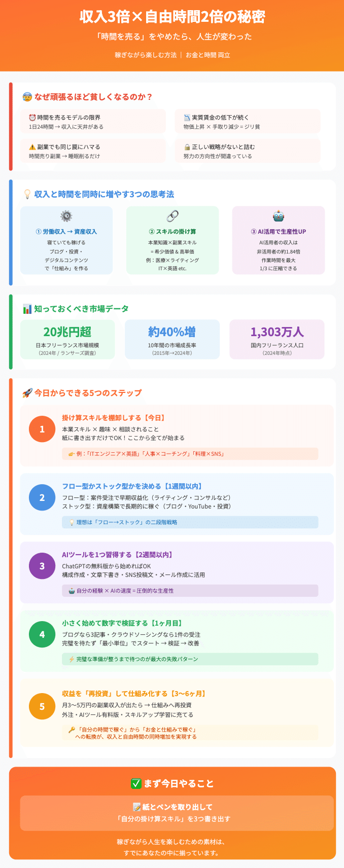Click the 約40%増 growth figure
Viewport: 344px width, 868px height.
[x=172, y=332]
